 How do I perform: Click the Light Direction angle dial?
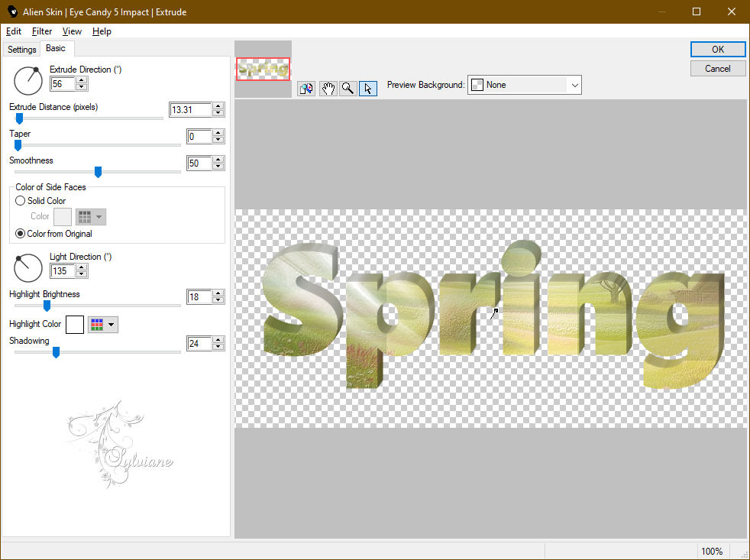click(x=28, y=267)
